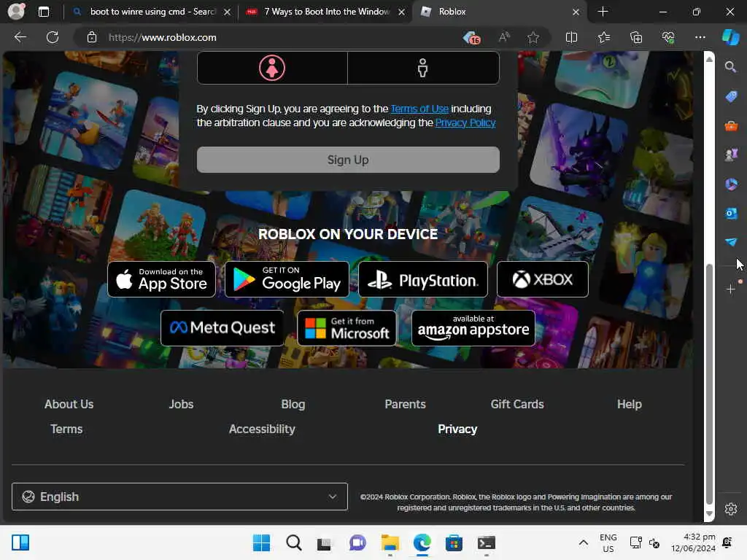Open the Windows Start menu
Screen dimensions: 747x560
[261, 542]
